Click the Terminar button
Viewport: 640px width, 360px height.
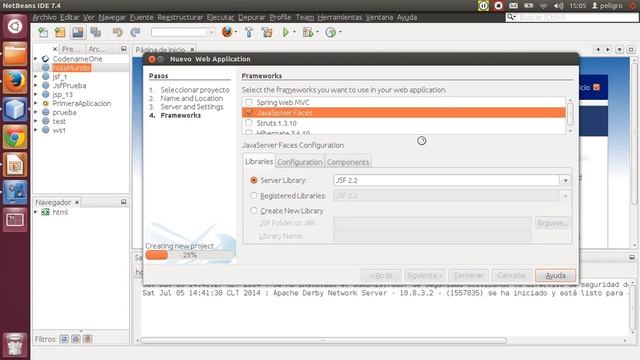[468, 276]
